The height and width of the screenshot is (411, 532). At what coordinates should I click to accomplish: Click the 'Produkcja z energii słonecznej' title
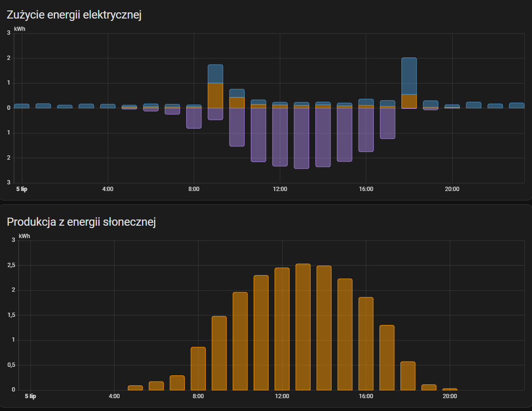(81, 222)
